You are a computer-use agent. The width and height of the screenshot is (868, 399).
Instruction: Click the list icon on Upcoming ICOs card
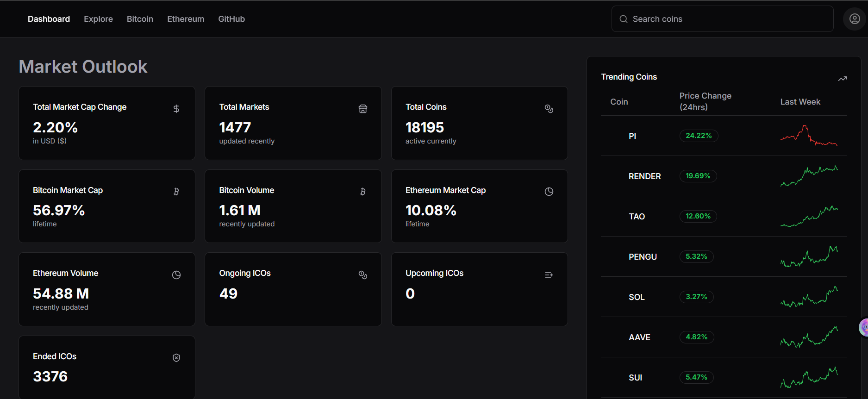pos(549,275)
